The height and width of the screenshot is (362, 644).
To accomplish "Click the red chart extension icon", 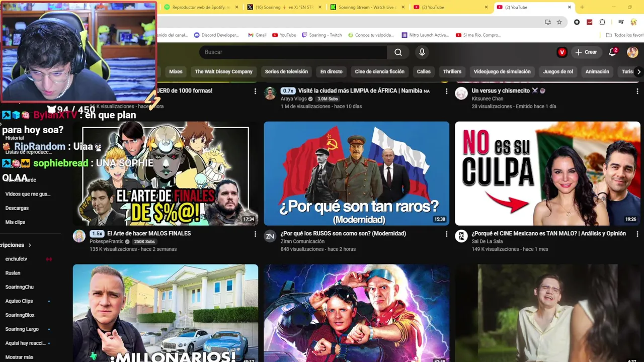I will (589, 22).
